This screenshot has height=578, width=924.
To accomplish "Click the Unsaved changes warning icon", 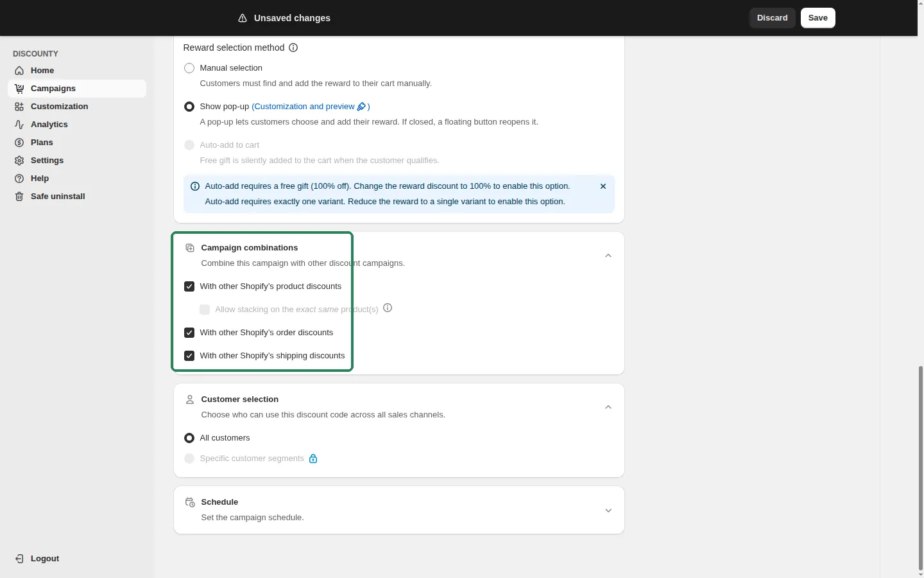I will point(243,18).
